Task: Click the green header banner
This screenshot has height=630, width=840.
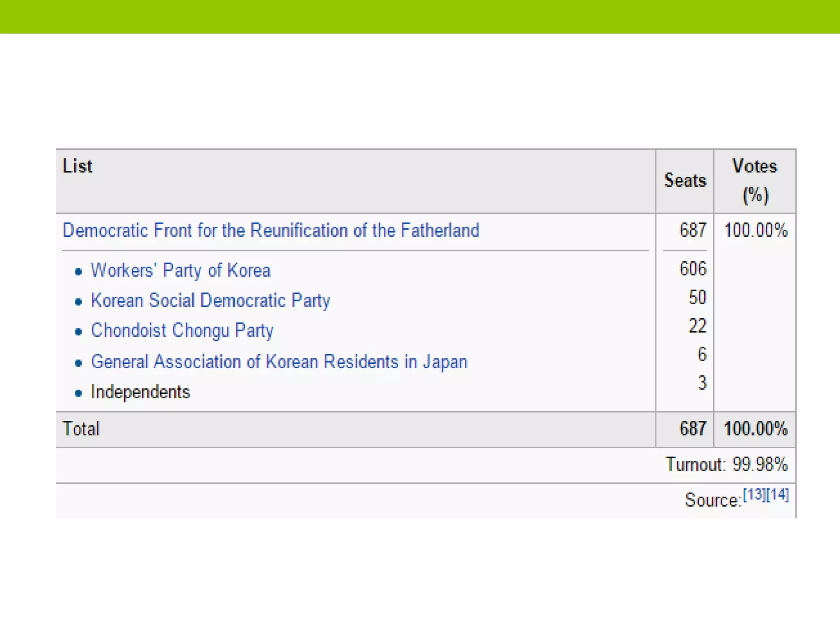Action: pos(420,16)
